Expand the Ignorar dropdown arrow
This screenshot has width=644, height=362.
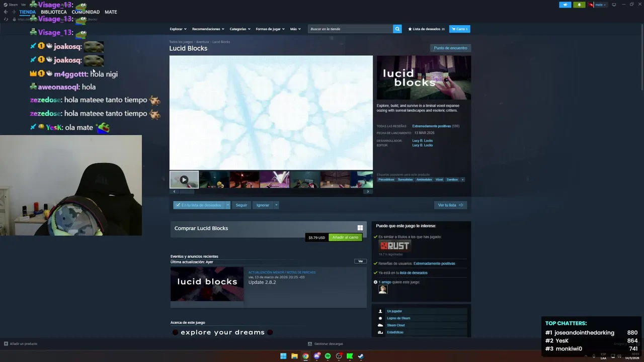tap(276, 205)
